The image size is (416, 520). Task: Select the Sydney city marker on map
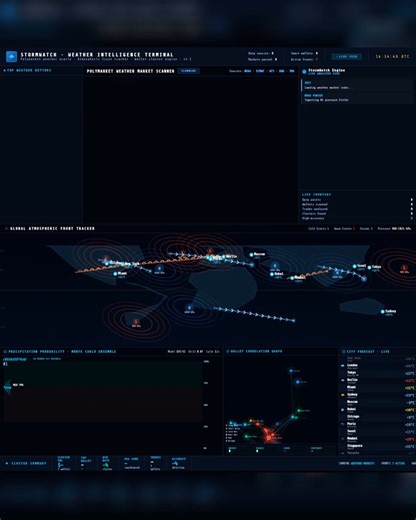[383, 312]
